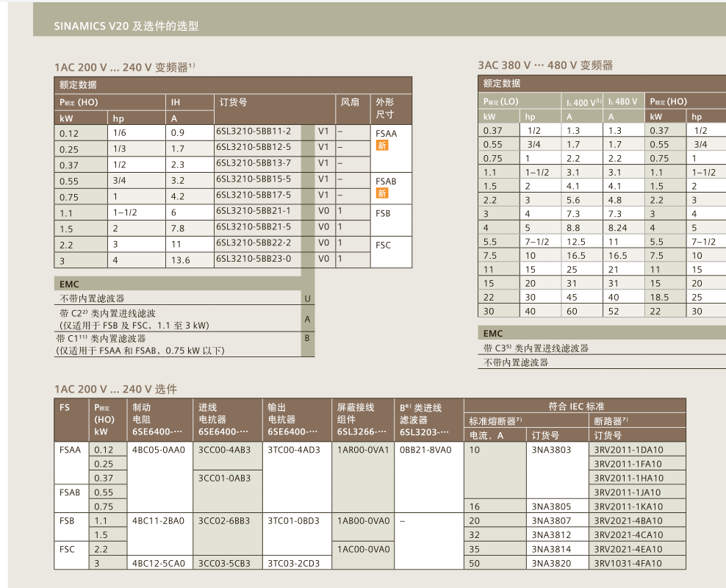Image resolution: width=726 pixels, height=588 pixels.
Task: Click braking resistor '4BC11-2BA0'
Action: pos(158,521)
